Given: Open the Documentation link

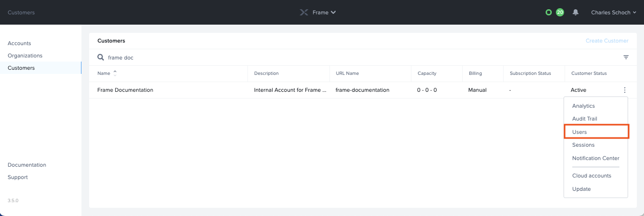Looking at the screenshot, I should [x=27, y=165].
